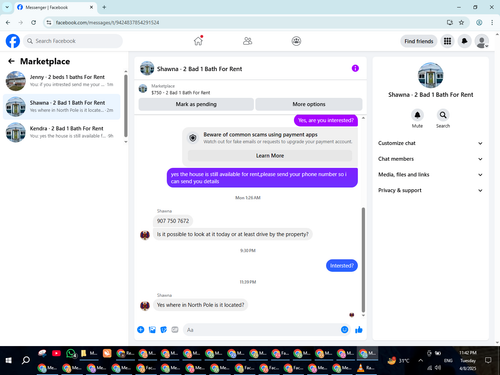Viewport: 500px width, 375px height.
Task: Open the Groups icon in the top navigation
Action: point(296,41)
